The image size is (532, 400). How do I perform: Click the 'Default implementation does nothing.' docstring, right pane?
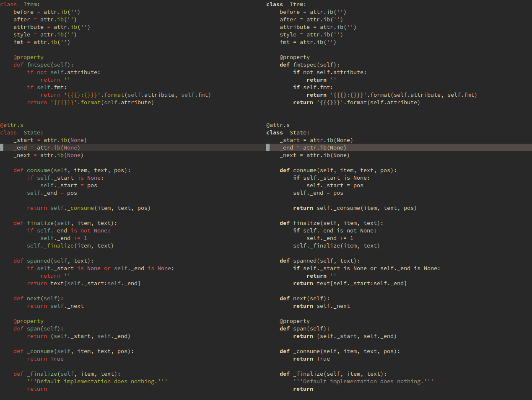pos(363,382)
